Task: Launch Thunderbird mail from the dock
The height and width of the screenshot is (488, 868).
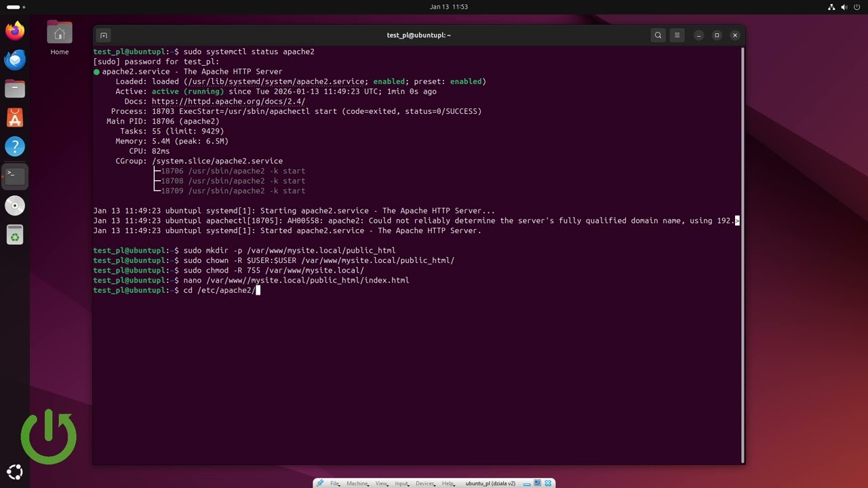Action: coord(15,60)
